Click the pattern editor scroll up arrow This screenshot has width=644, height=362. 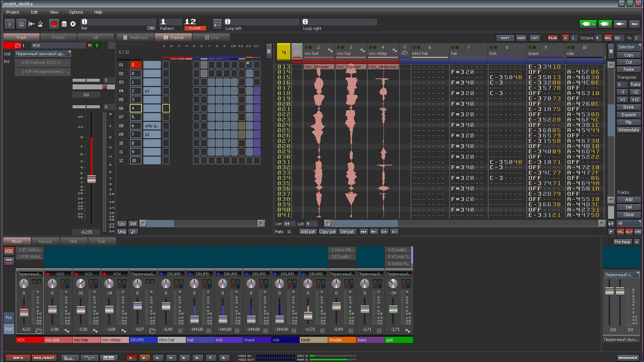pyautogui.click(x=611, y=65)
